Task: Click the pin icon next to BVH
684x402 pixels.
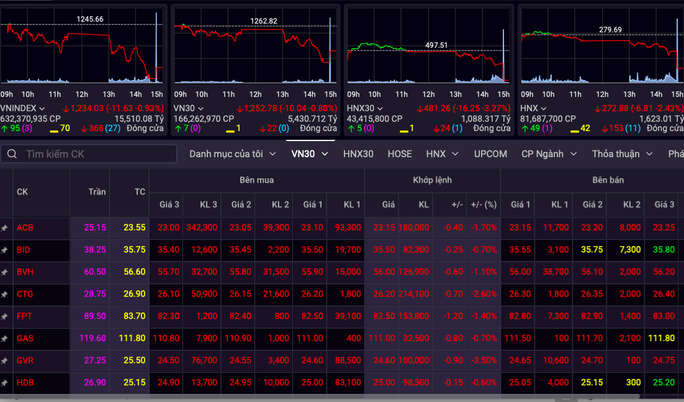Action: click(x=6, y=272)
